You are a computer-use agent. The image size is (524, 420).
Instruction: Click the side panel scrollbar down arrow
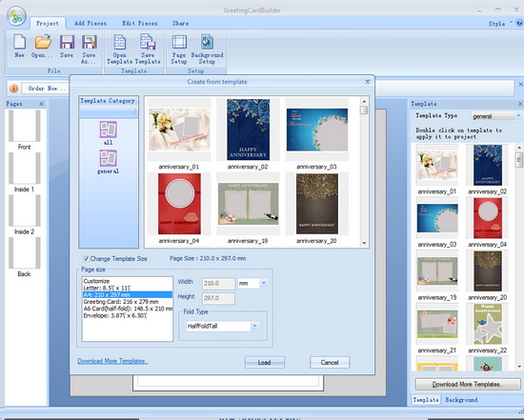[519, 367]
